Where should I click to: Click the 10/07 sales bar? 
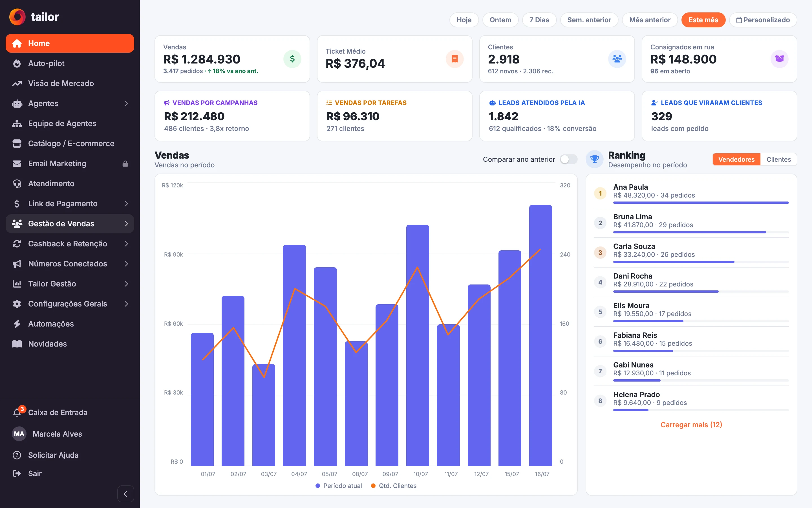417,345
